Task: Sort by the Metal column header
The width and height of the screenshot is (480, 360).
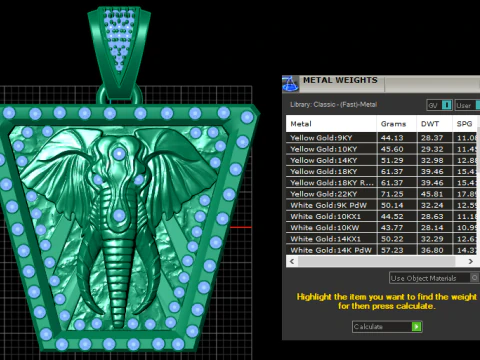Action: pyautogui.click(x=331, y=124)
